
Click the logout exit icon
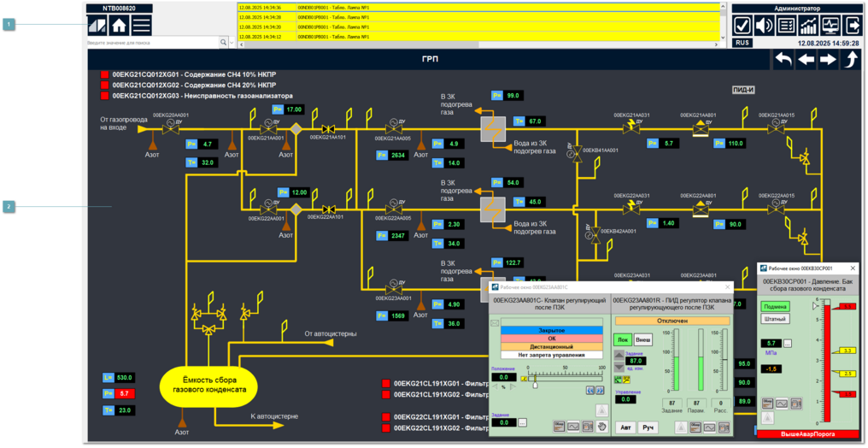pyautogui.click(x=852, y=25)
